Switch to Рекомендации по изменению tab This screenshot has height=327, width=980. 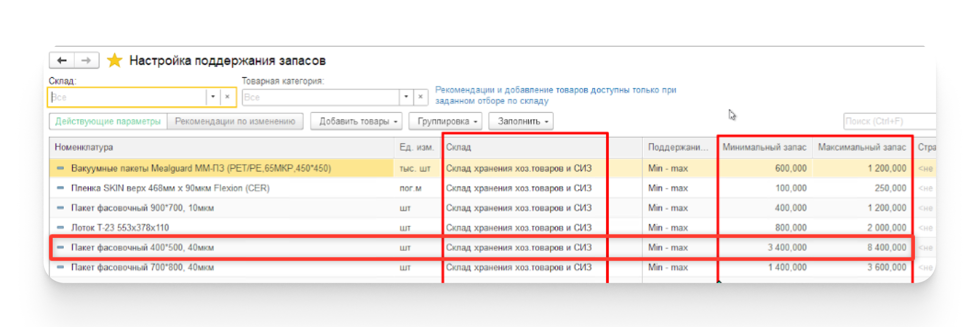[235, 121]
